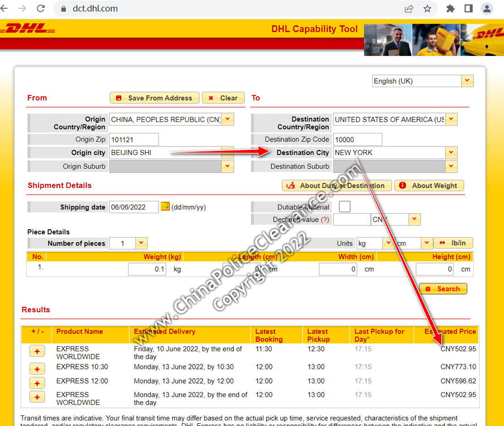504x426 pixels.
Task: Reload the page with refresh icon
Action: coord(41,8)
